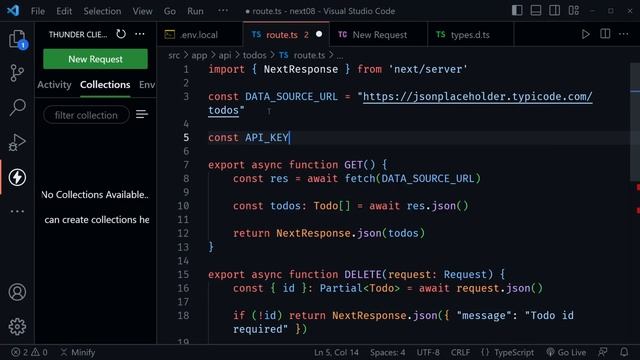The width and height of the screenshot is (640, 360).
Task: Close route.ts via unsaved dot
Action: click(x=319, y=34)
